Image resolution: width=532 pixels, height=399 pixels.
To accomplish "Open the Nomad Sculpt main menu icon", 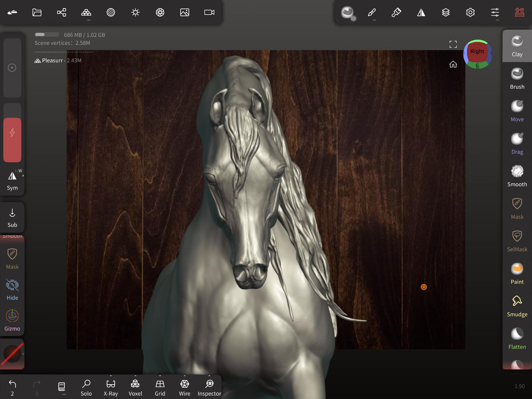I will click(x=12, y=12).
